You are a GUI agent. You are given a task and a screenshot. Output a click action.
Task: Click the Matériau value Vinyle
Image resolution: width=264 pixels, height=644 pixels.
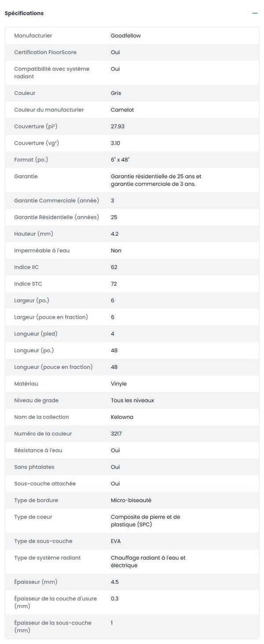(x=119, y=384)
